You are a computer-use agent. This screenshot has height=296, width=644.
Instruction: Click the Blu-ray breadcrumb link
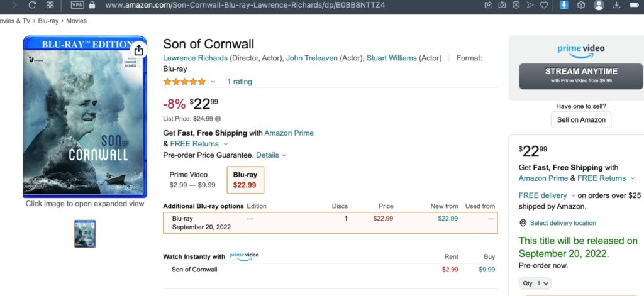[x=48, y=21]
